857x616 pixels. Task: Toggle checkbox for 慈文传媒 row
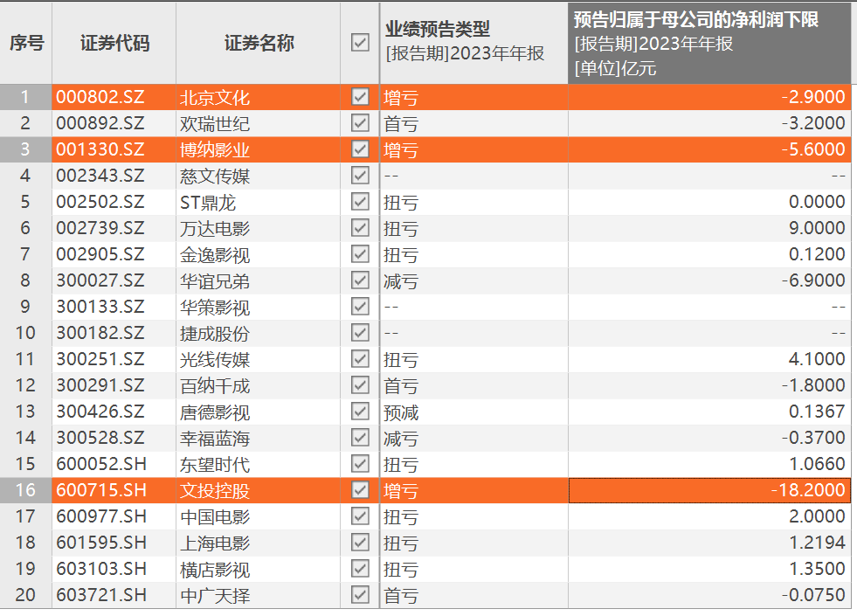pyautogui.click(x=360, y=176)
